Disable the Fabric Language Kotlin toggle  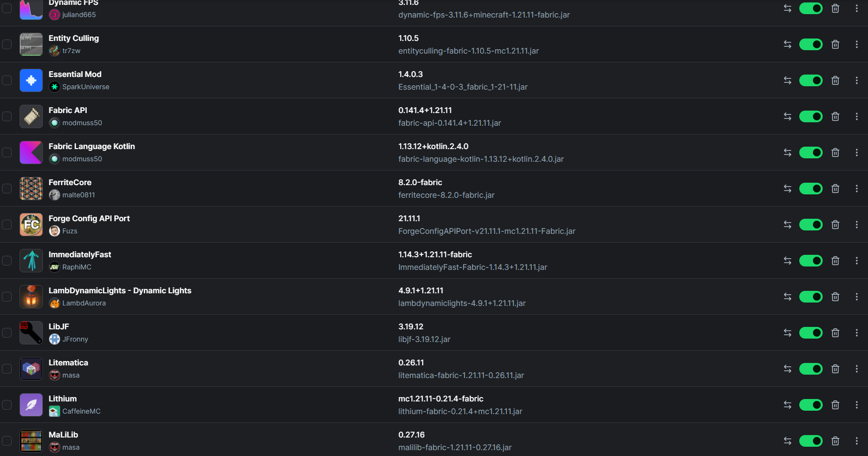(x=811, y=152)
